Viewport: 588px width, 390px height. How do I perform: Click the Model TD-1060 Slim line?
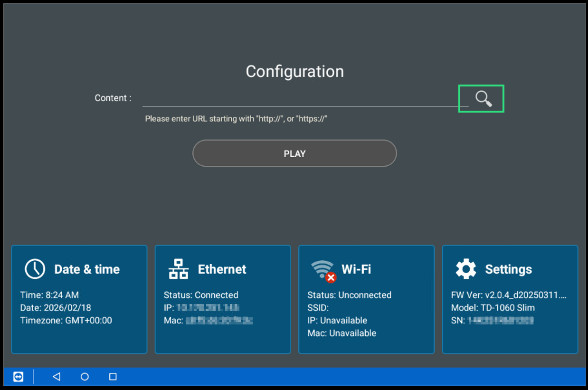493,308
